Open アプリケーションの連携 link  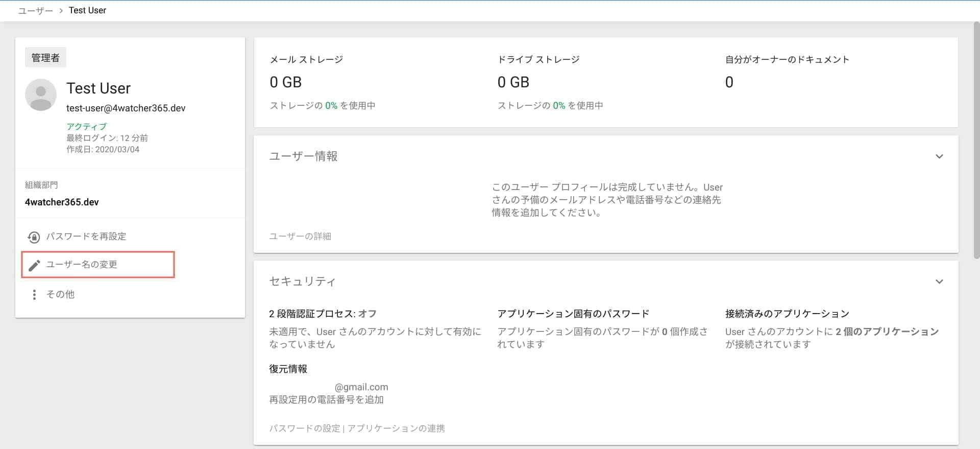(x=396, y=428)
